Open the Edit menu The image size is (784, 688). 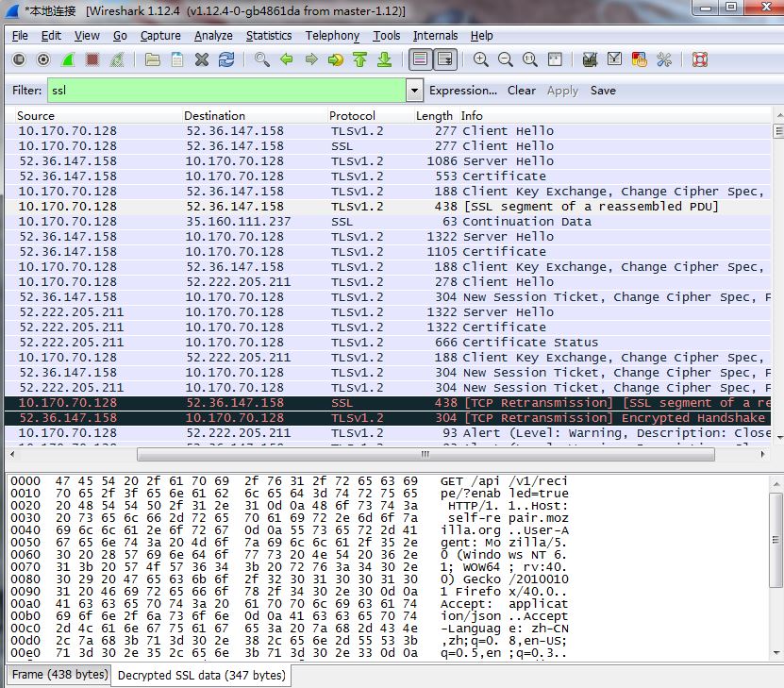(51, 36)
